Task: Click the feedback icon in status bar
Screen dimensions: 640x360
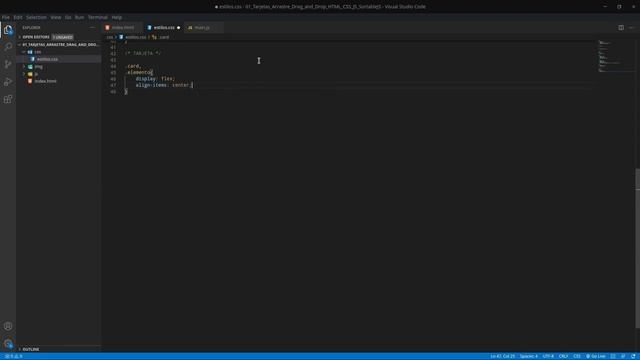Action: (623, 356)
